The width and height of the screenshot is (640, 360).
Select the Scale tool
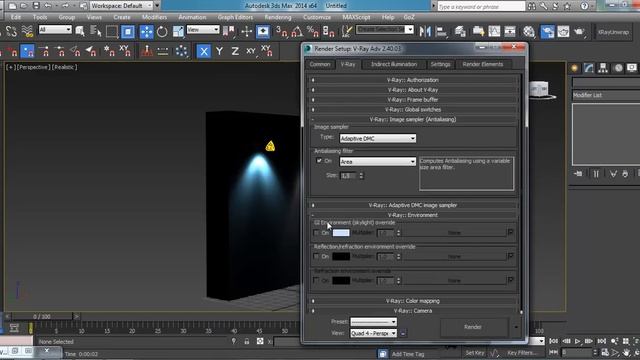(x=178, y=31)
